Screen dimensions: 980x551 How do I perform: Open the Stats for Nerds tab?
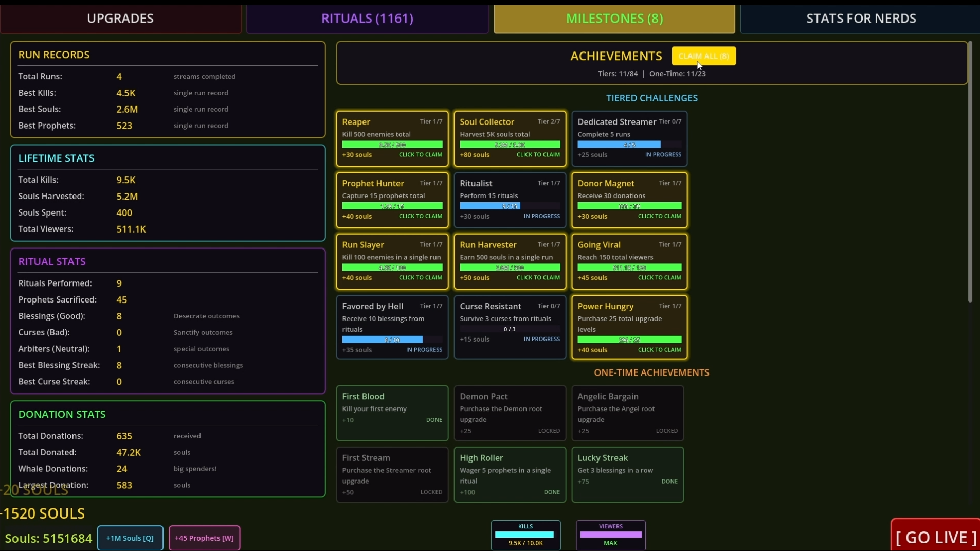[861, 19]
